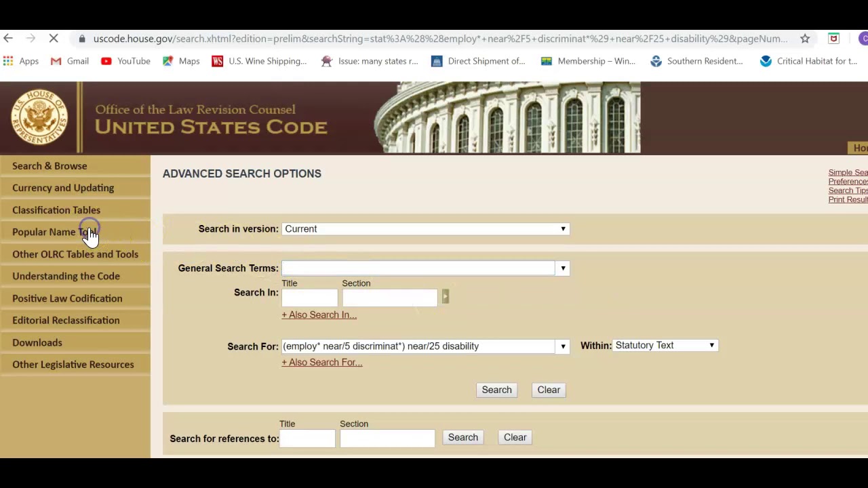
Task: Open Search & Browse menu
Action: coord(50,166)
